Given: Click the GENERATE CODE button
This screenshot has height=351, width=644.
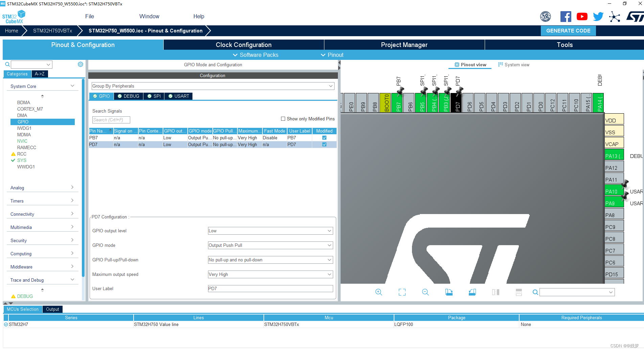Looking at the screenshot, I should pyautogui.click(x=568, y=31).
